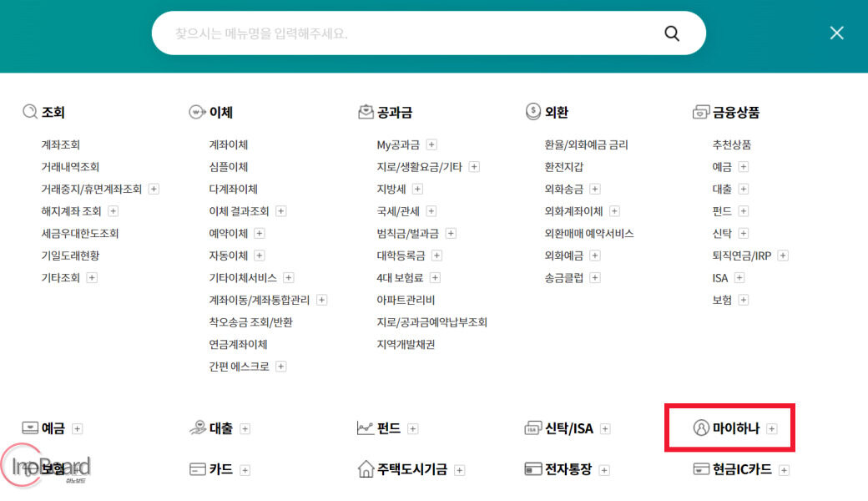The height and width of the screenshot is (501, 868).
Task: Expand 해지계좌 조회 plus button
Action: click(x=113, y=211)
